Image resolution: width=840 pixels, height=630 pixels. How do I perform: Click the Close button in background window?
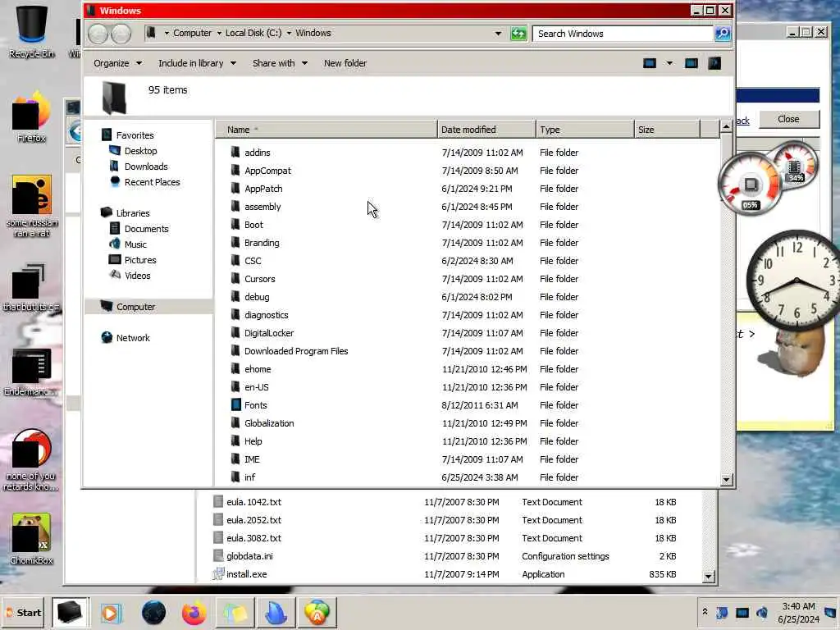[x=788, y=119]
